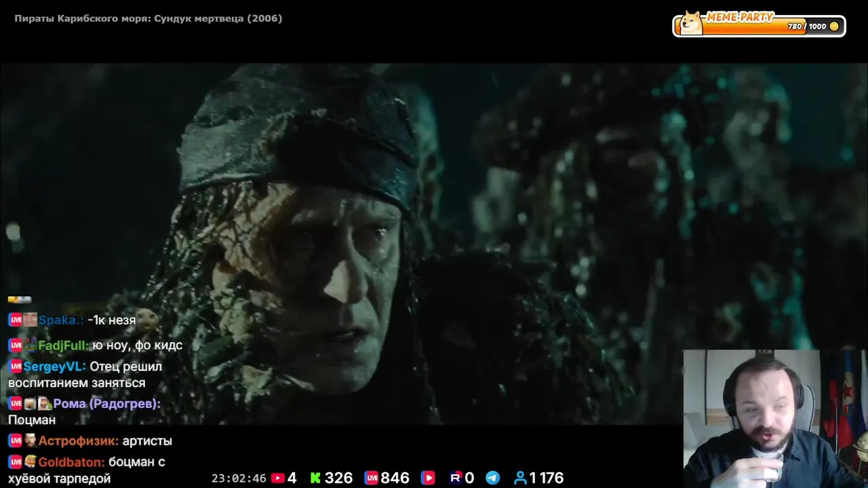Click the 'MEME PARTY' label
Viewport: 868px width, 488px height.
pyautogui.click(x=740, y=16)
